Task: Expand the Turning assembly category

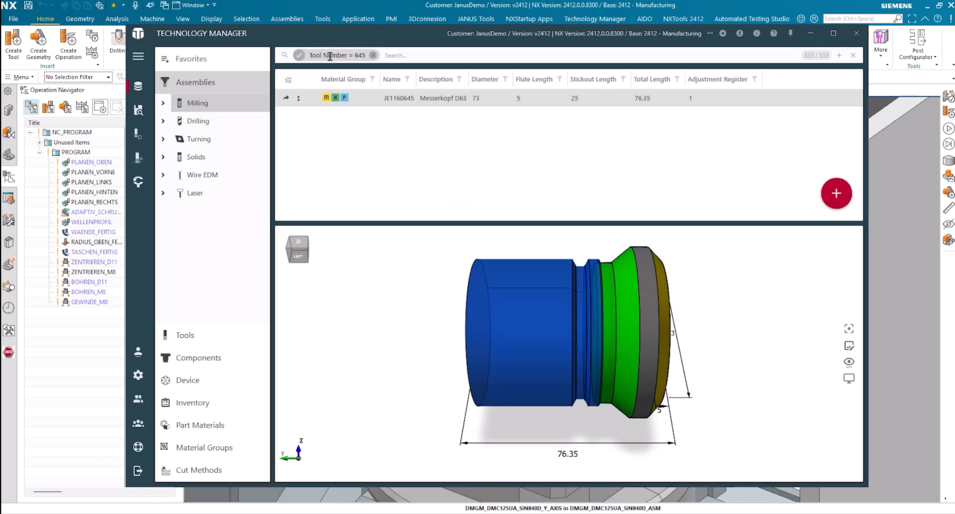Action: [163, 139]
